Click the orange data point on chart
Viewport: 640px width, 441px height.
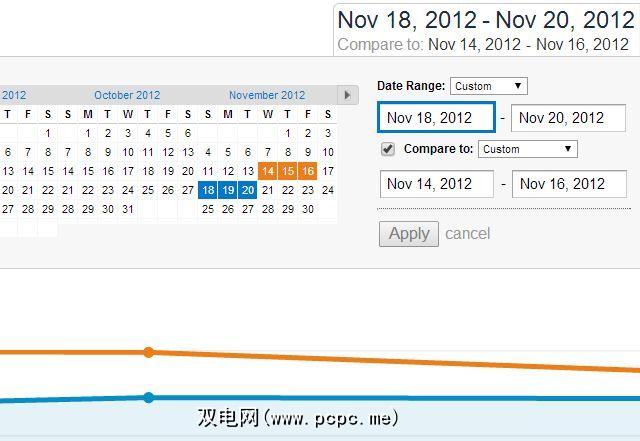coord(149,352)
